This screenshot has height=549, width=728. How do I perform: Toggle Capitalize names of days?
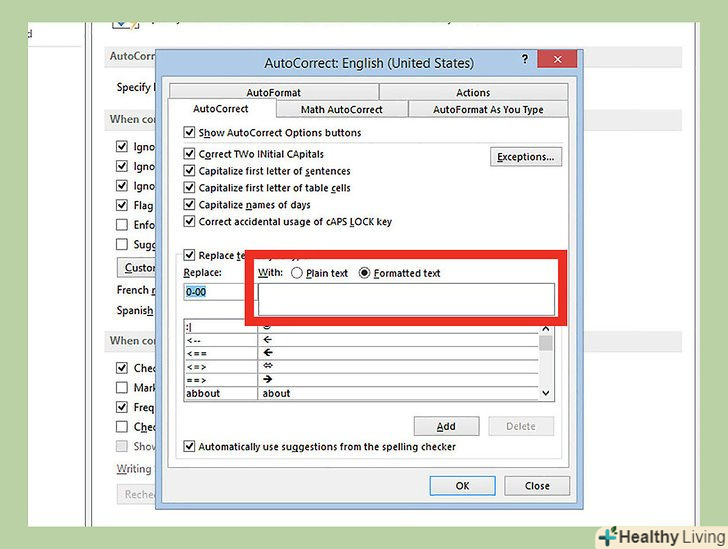[189, 204]
